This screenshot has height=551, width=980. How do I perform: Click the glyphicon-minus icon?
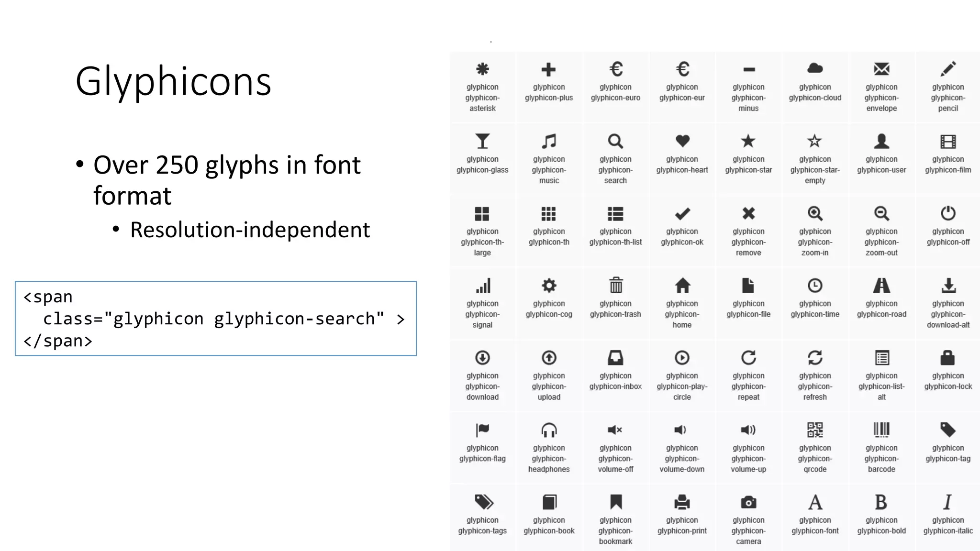click(748, 69)
